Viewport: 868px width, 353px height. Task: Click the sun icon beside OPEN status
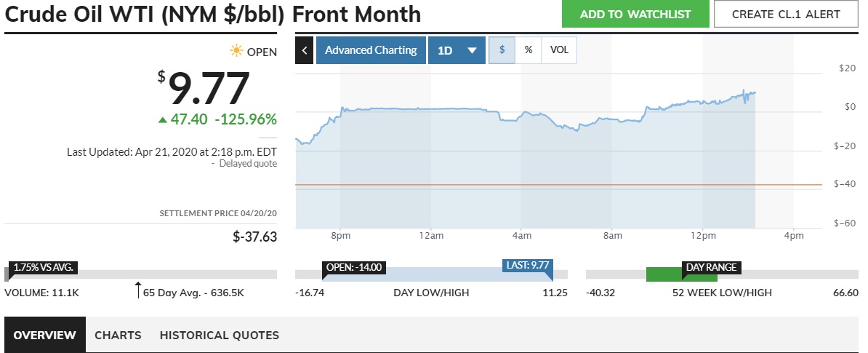pos(236,51)
